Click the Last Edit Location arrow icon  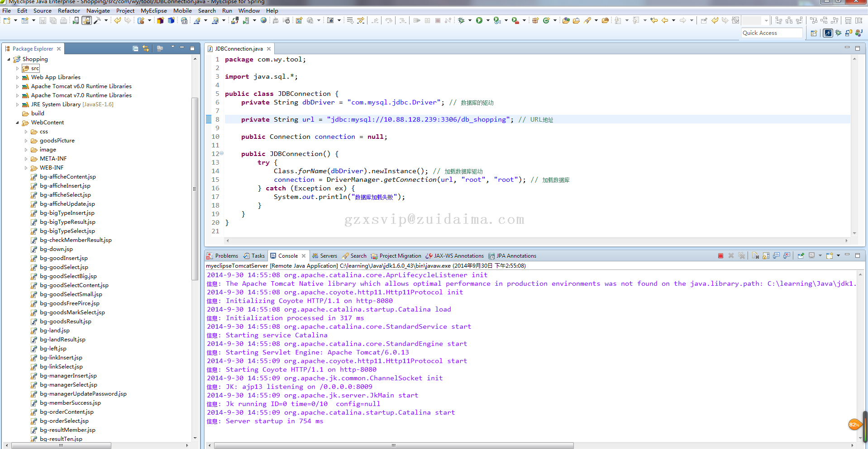click(x=654, y=20)
